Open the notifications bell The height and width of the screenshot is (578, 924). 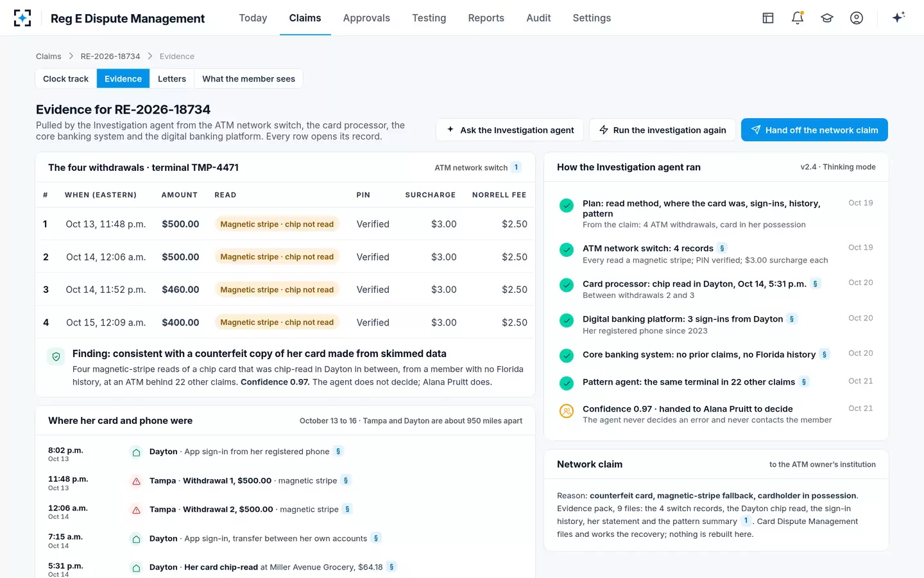[798, 18]
